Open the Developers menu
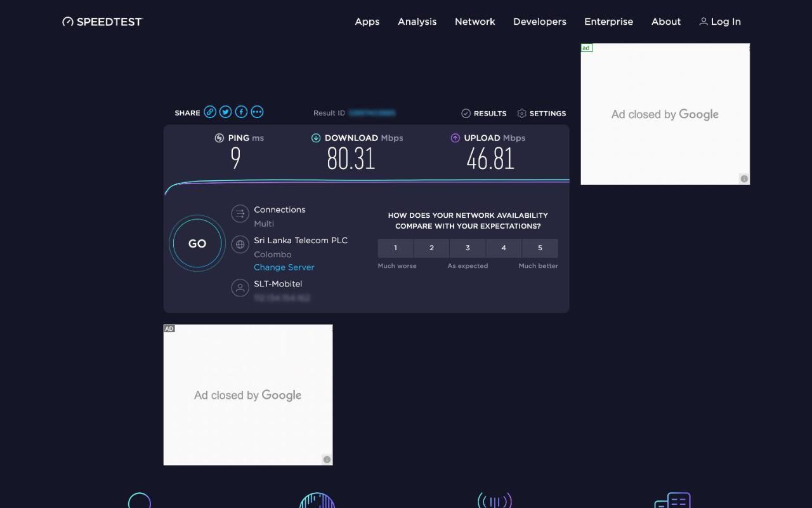This screenshot has height=508, width=812. point(540,22)
